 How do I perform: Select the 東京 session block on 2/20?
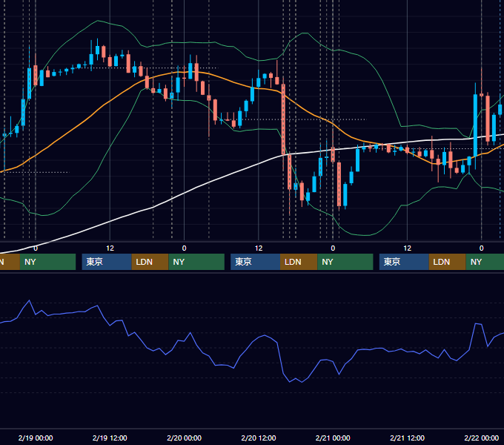coord(255,262)
